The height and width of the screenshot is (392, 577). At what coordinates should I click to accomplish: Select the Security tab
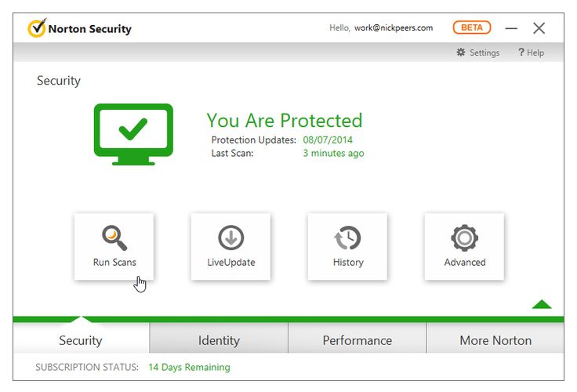pos(81,340)
